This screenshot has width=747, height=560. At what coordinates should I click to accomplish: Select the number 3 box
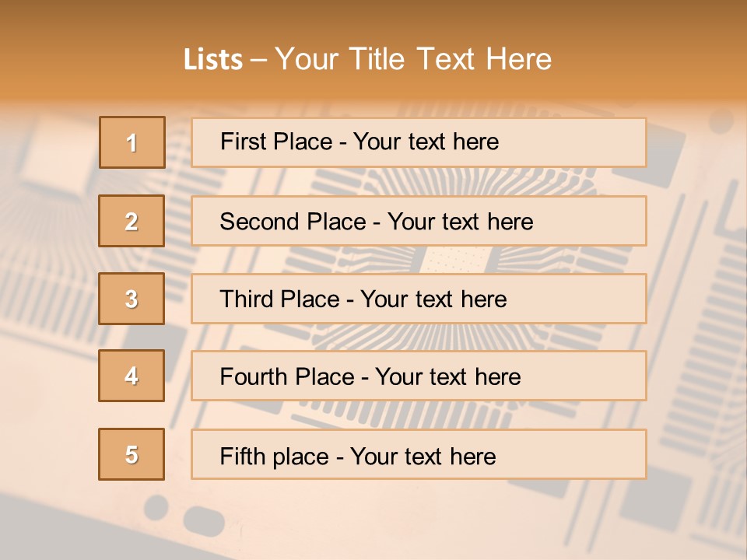pyautogui.click(x=132, y=299)
